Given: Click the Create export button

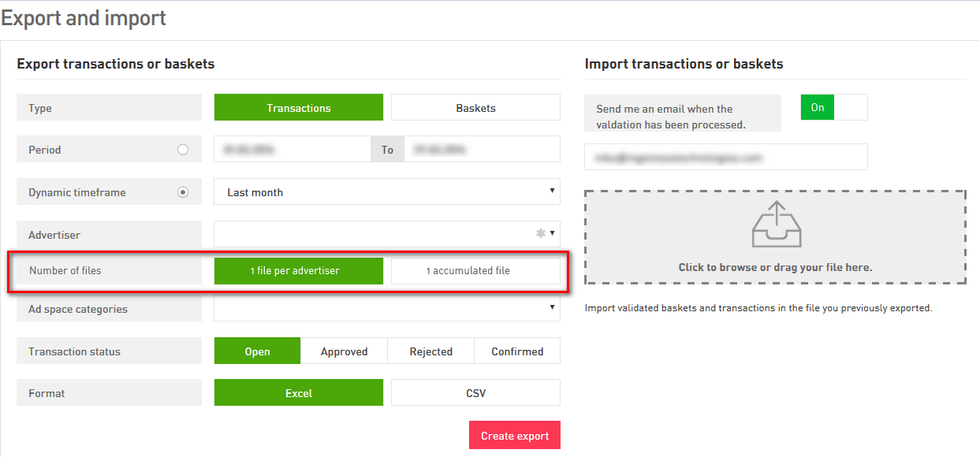Looking at the screenshot, I should [515, 436].
